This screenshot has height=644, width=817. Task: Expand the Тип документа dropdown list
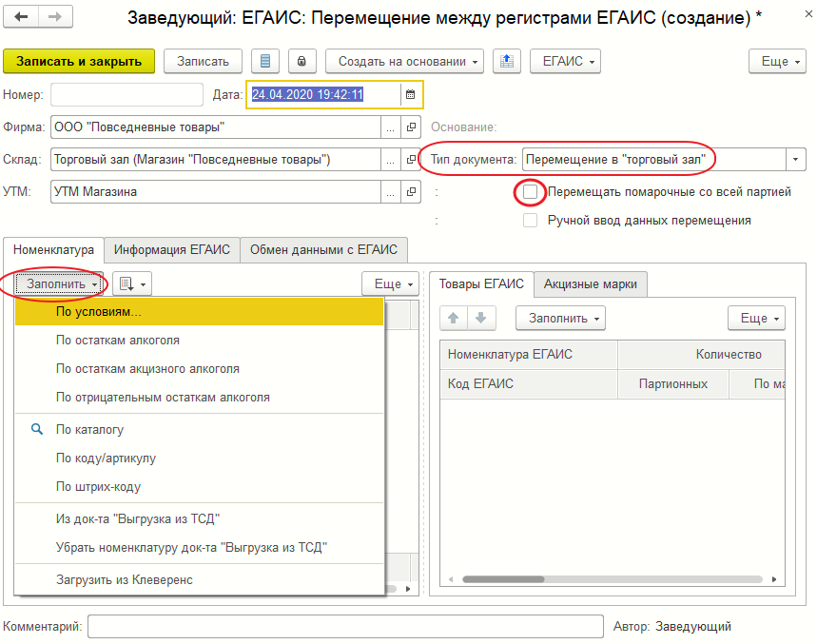(x=795, y=159)
